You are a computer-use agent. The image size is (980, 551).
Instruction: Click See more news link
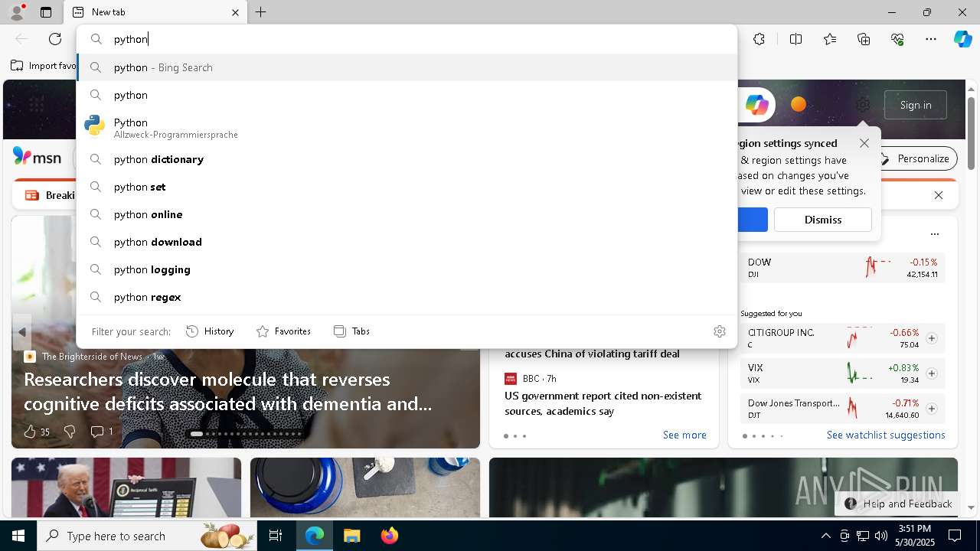tap(684, 435)
